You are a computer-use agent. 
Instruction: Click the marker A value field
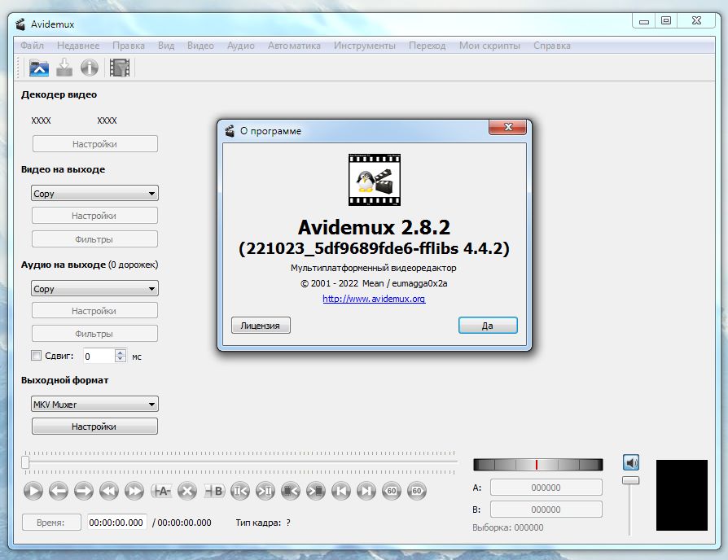[x=546, y=488]
